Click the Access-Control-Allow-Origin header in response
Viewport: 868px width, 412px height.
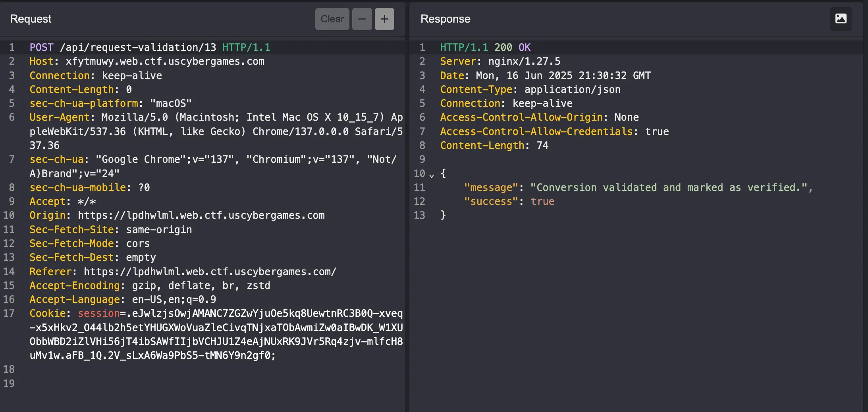click(521, 117)
